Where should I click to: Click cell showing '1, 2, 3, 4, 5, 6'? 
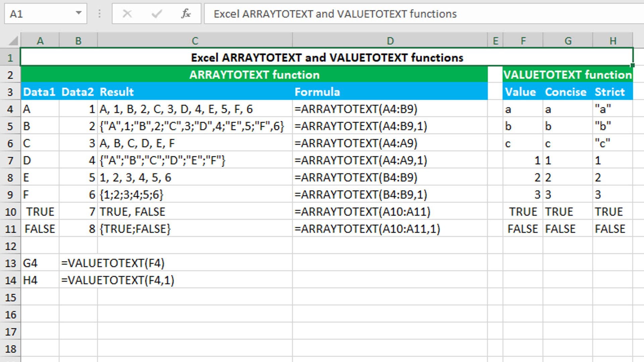[195, 177]
